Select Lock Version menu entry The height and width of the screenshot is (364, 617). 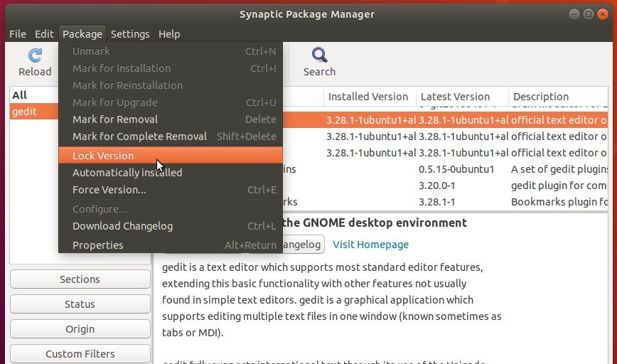[171, 156]
